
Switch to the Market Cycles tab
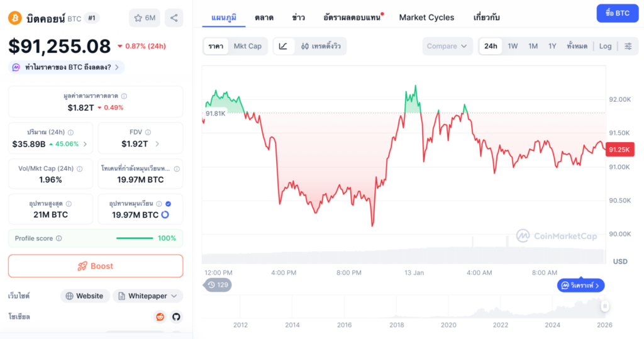[426, 17]
